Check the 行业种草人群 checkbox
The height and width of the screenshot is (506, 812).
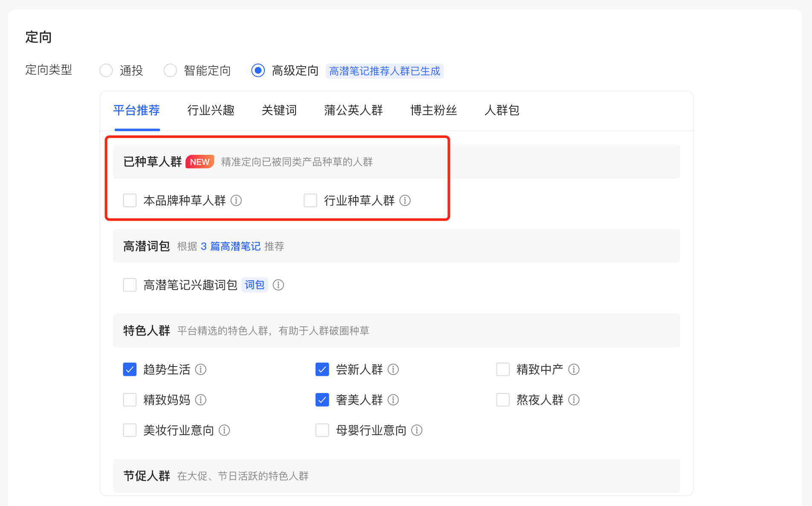click(310, 201)
